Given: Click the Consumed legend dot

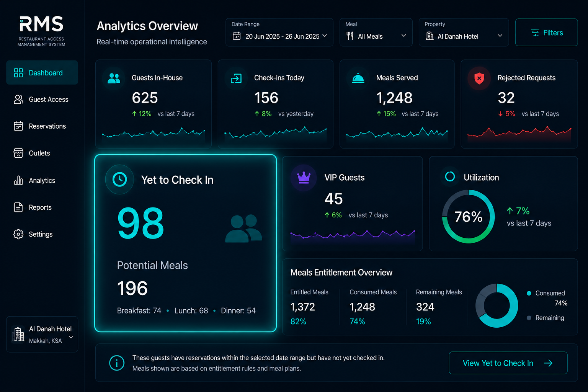Looking at the screenshot, I should (529, 293).
